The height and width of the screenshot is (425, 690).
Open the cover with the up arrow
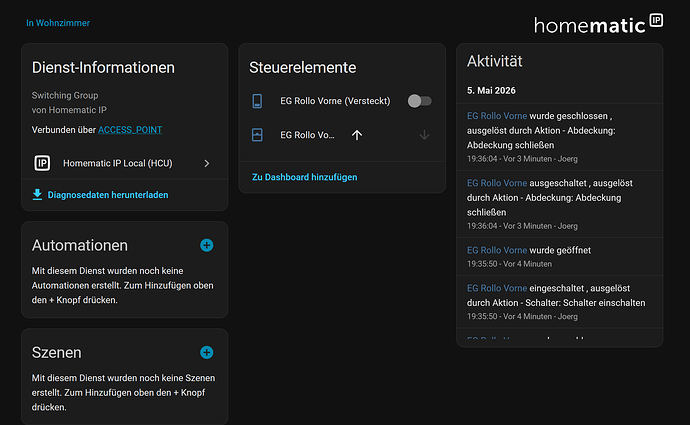tap(357, 135)
